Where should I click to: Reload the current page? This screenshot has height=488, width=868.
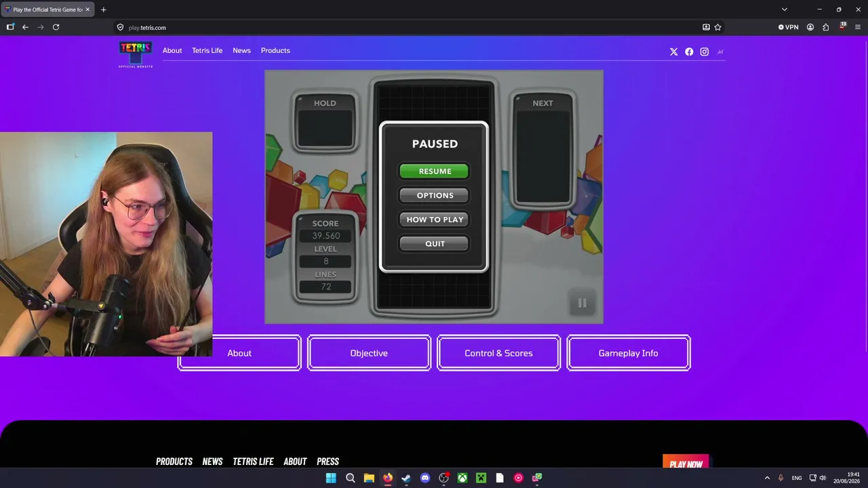coord(56,27)
